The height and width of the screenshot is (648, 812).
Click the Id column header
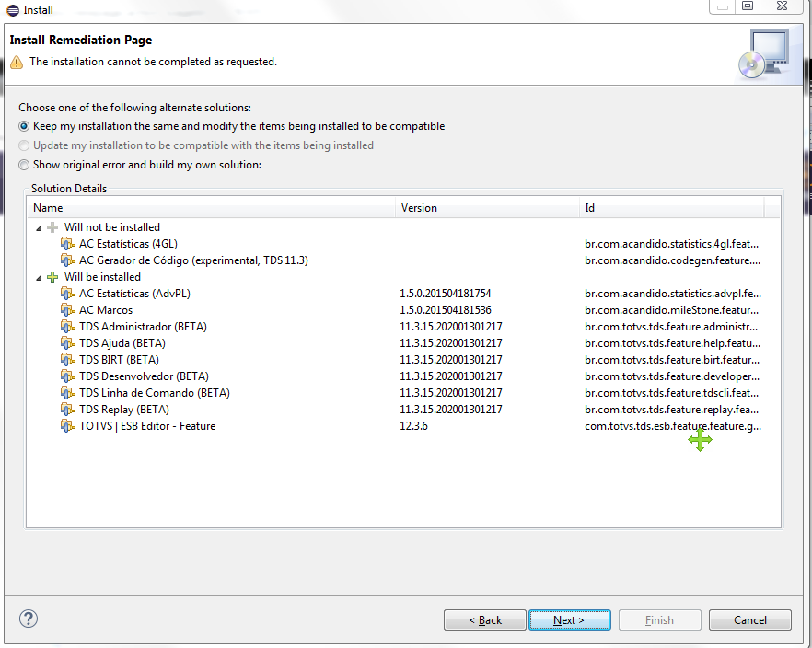click(x=672, y=207)
